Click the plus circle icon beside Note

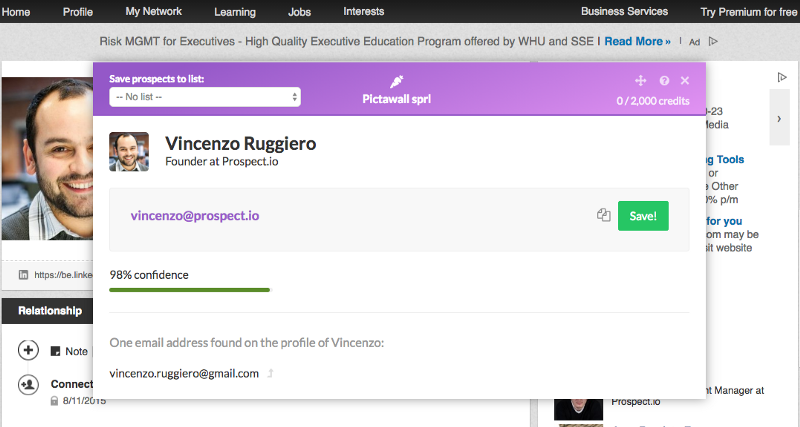pos(28,350)
